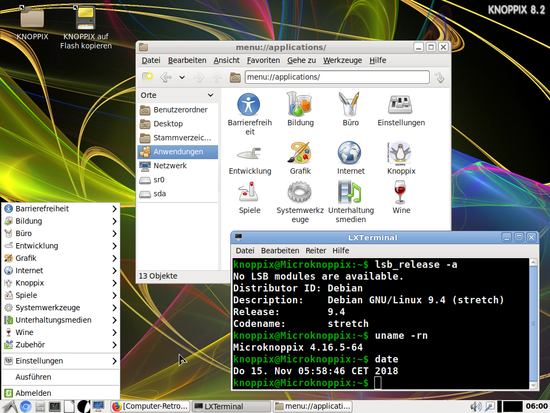The image size is (550, 413).
Task: Open the Favoriten menu in file manager
Action: [x=263, y=60]
